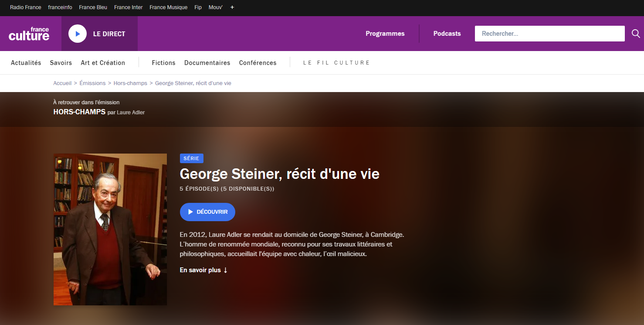Select Savoirs navigation item
This screenshot has height=325, width=644.
61,63
